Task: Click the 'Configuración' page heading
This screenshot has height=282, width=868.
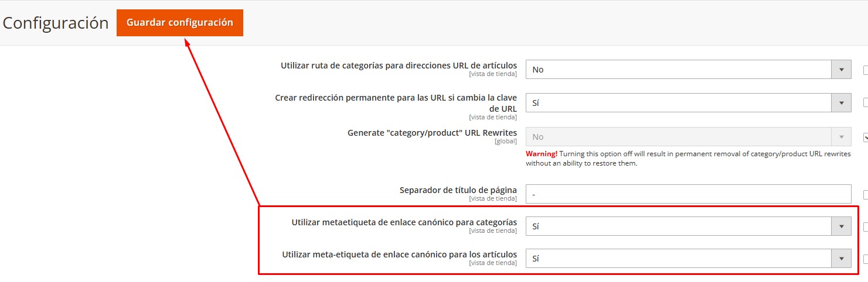Action: point(56,23)
